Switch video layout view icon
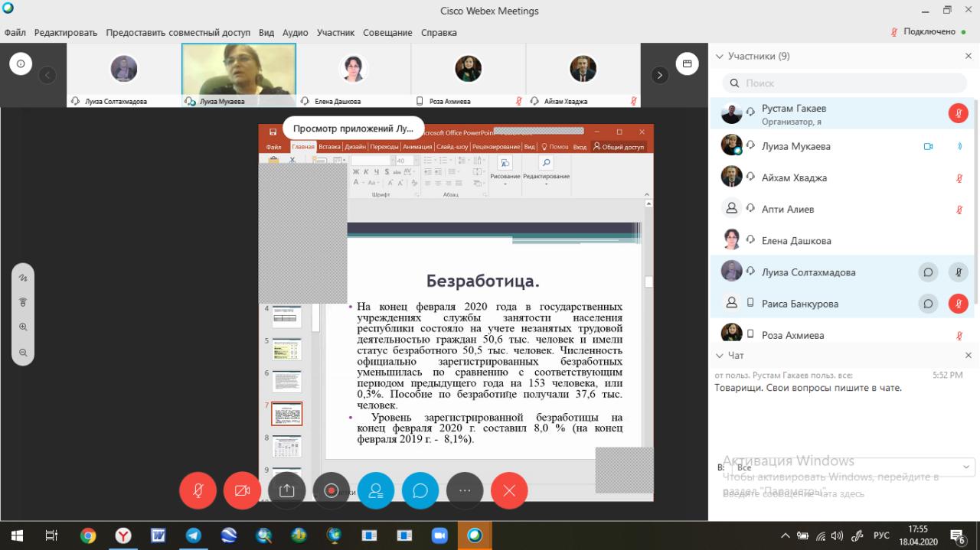Image resolution: width=980 pixels, height=550 pixels. [x=687, y=64]
